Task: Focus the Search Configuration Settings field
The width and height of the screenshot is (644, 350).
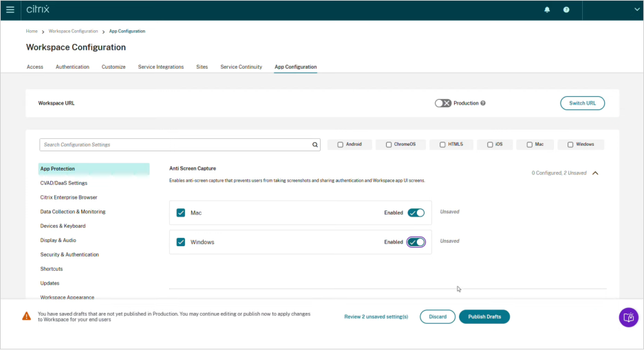Action: click(175, 145)
